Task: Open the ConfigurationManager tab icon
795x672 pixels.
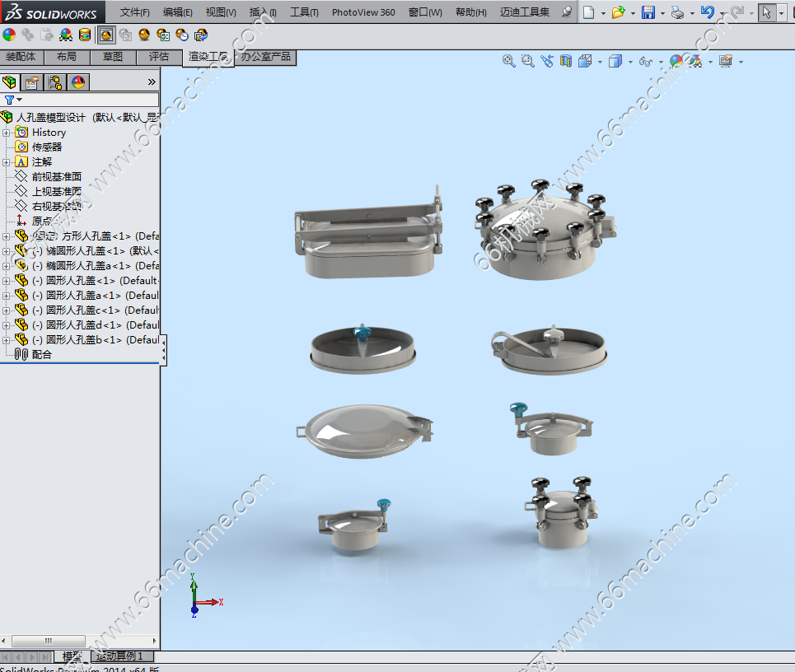Action: [55, 82]
